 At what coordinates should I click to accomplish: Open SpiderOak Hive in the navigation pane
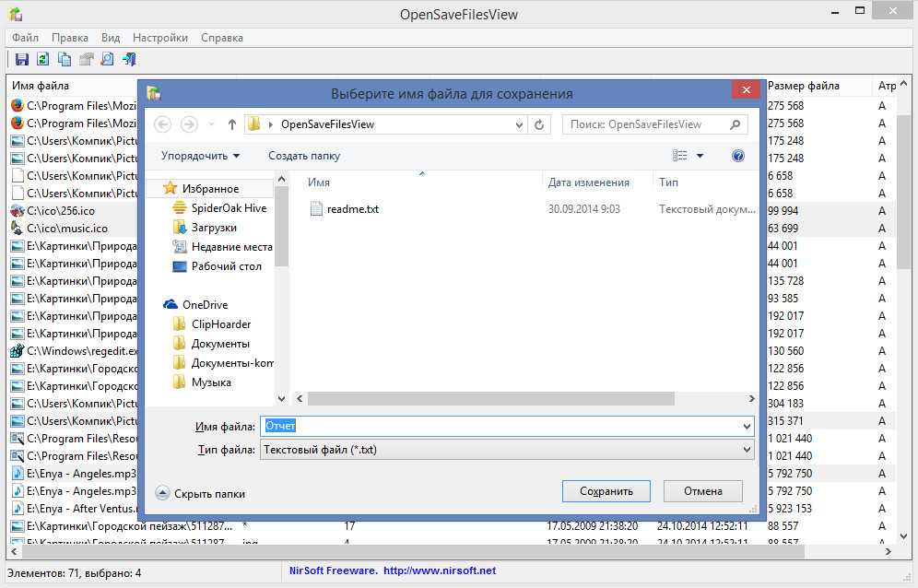[x=229, y=208]
